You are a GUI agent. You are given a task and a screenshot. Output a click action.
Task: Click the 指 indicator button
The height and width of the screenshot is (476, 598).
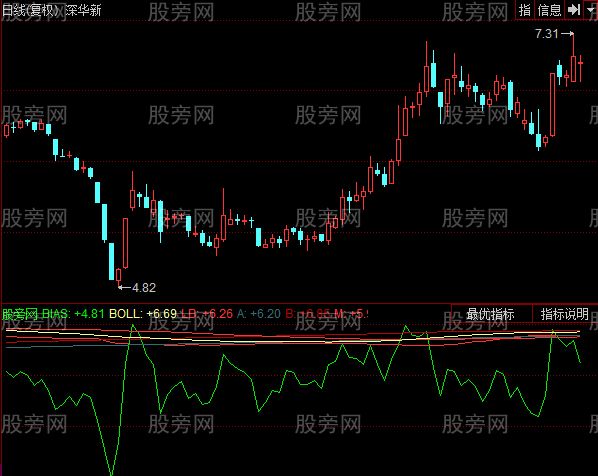tap(526, 10)
